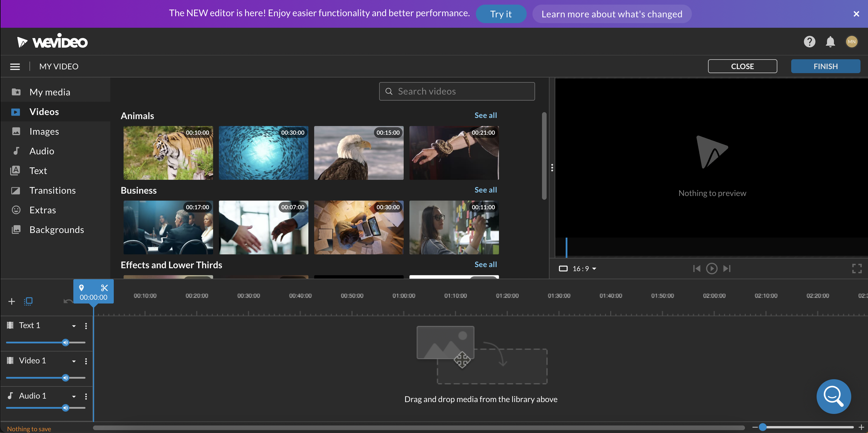Open the Text 1 track options menu
The height and width of the screenshot is (433, 868).
[x=86, y=326]
